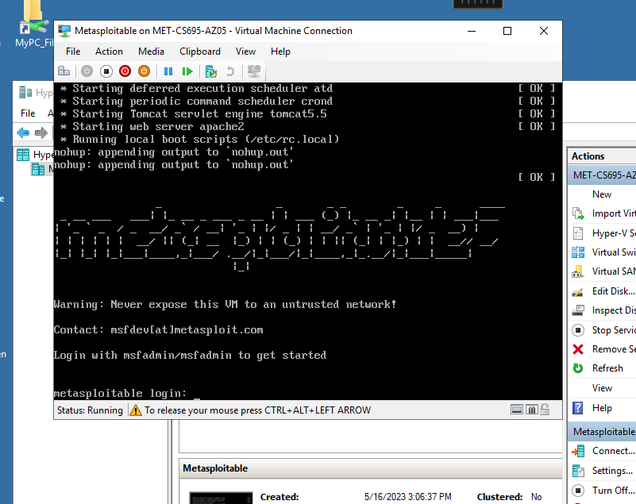Click the Checkpoint toolbar icon
This screenshot has height=504, width=636.
[211, 71]
